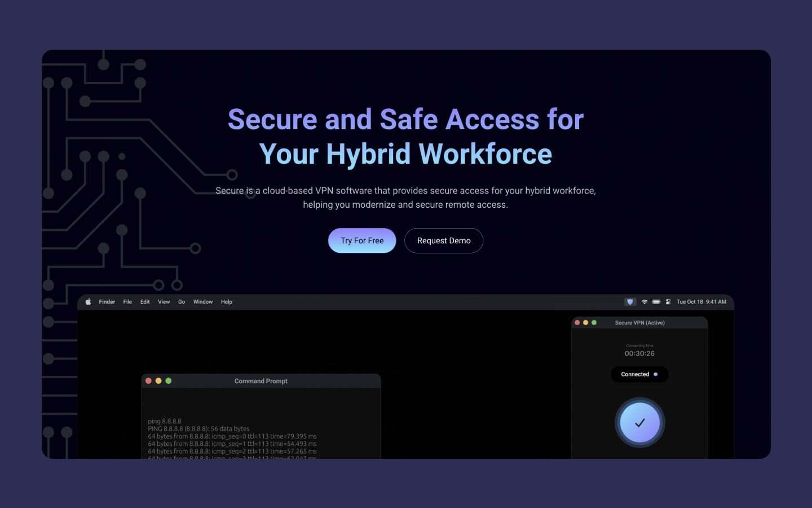This screenshot has width=812, height=508.
Task: Click the status dot next to Connected
Action: click(655, 374)
